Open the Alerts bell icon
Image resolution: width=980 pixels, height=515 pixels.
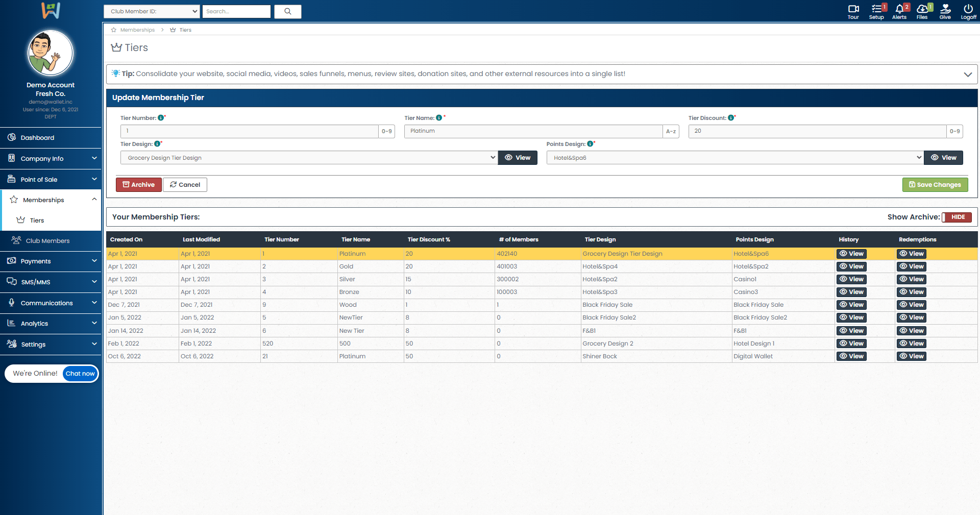click(x=899, y=9)
